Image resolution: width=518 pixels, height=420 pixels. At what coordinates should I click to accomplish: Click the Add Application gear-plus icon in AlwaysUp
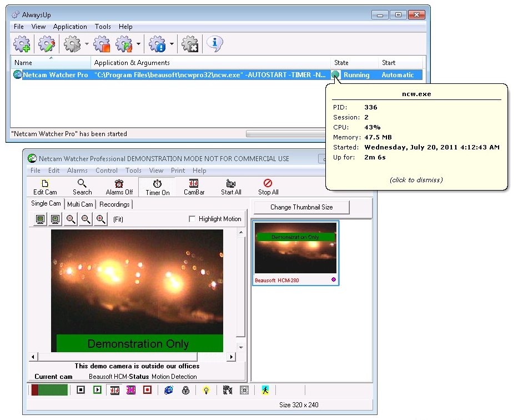22,44
